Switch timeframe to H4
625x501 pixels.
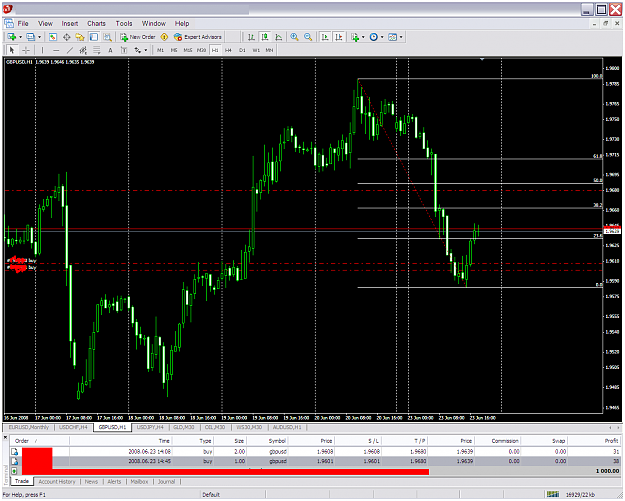click(228, 50)
